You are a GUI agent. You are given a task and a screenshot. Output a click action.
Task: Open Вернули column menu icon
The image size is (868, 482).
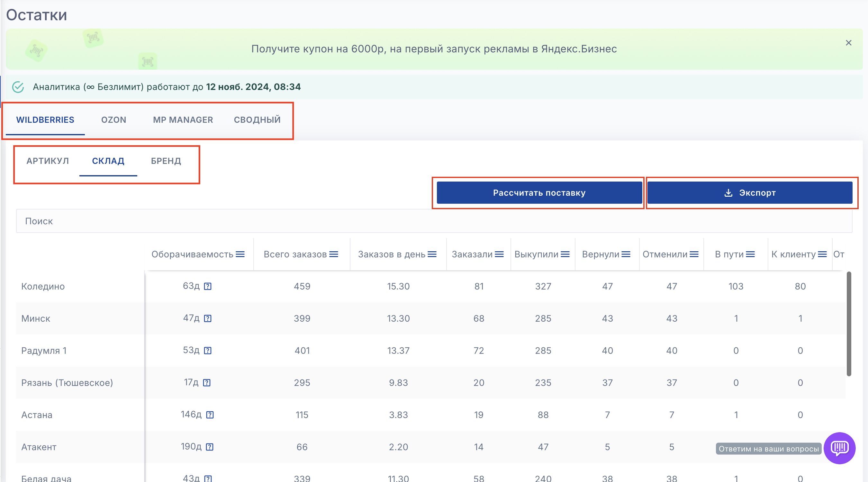click(x=626, y=254)
